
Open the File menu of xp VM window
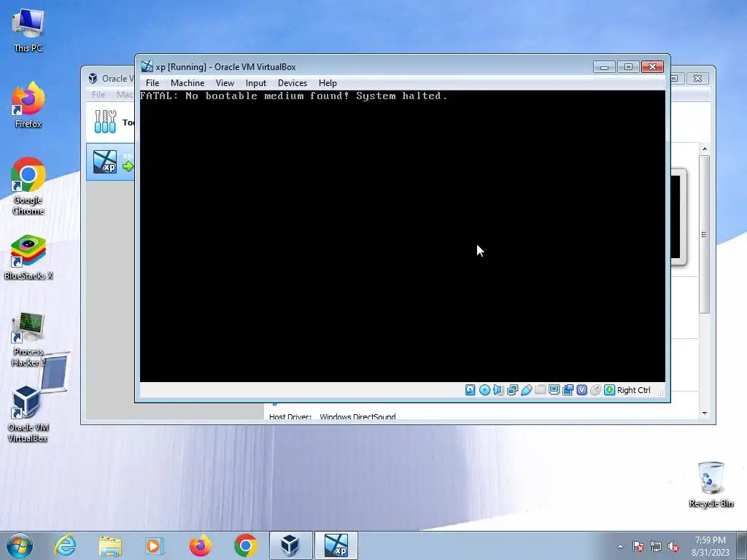pos(152,83)
